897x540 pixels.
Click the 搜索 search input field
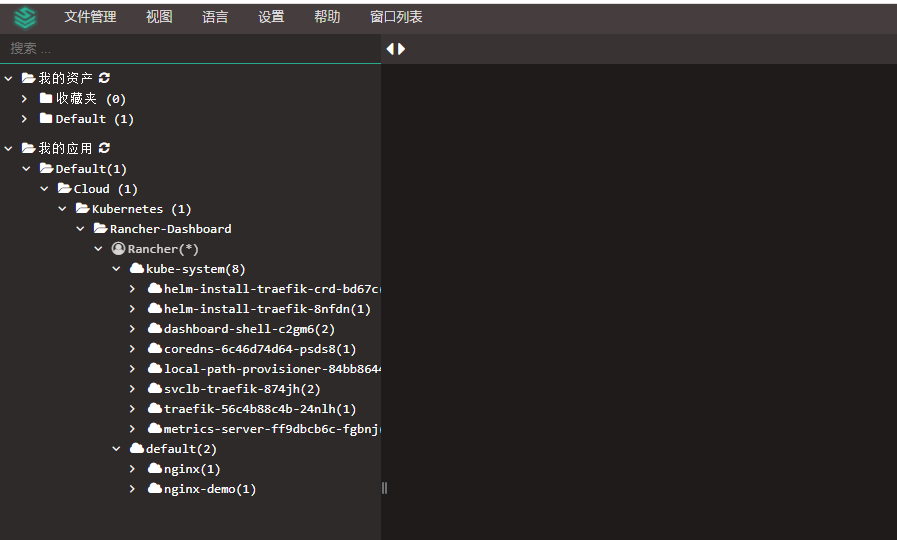pyautogui.click(x=190, y=49)
